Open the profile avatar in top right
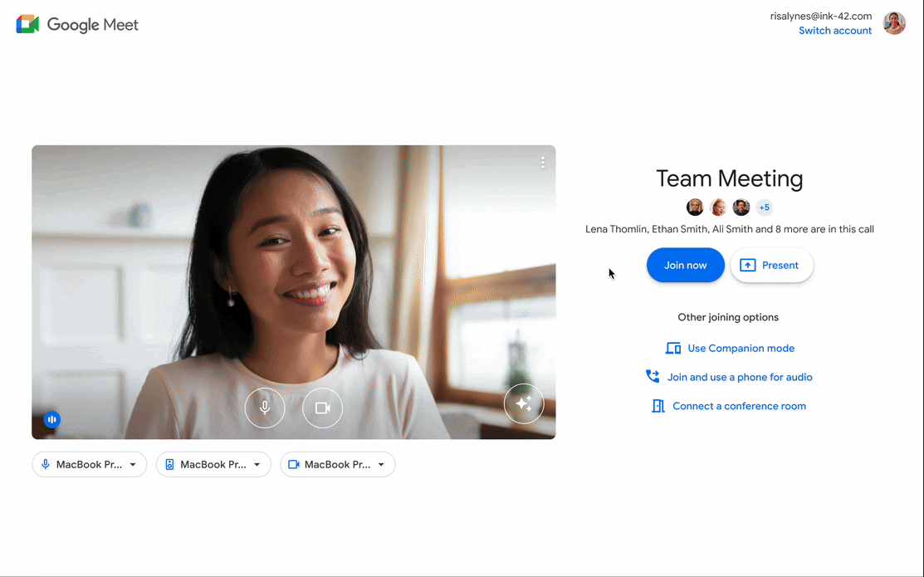This screenshot has width=924, height=577. 894,23
